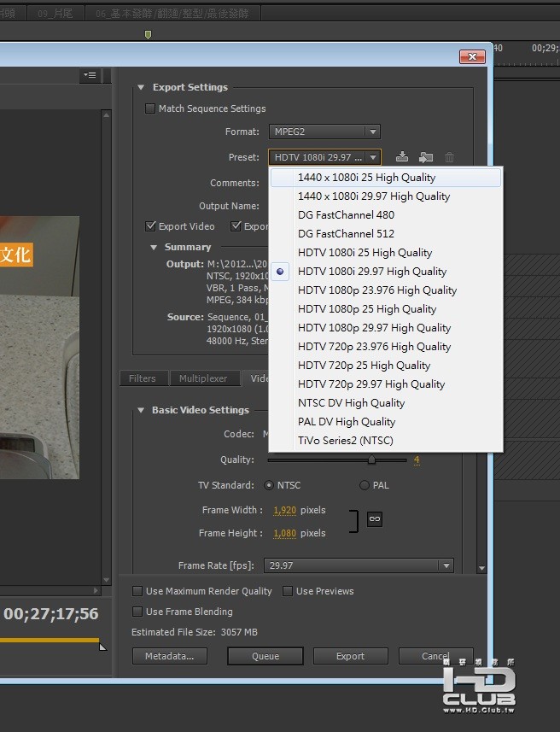This screenshot has width=560, height=732.
Task: Click the Quality slider handle
Action: (371, 460)
